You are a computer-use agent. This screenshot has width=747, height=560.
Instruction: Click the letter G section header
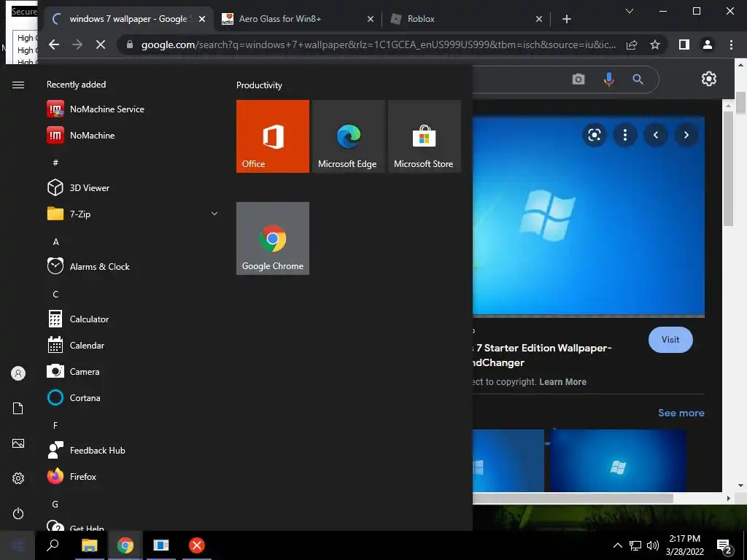(x=55, y=504)
